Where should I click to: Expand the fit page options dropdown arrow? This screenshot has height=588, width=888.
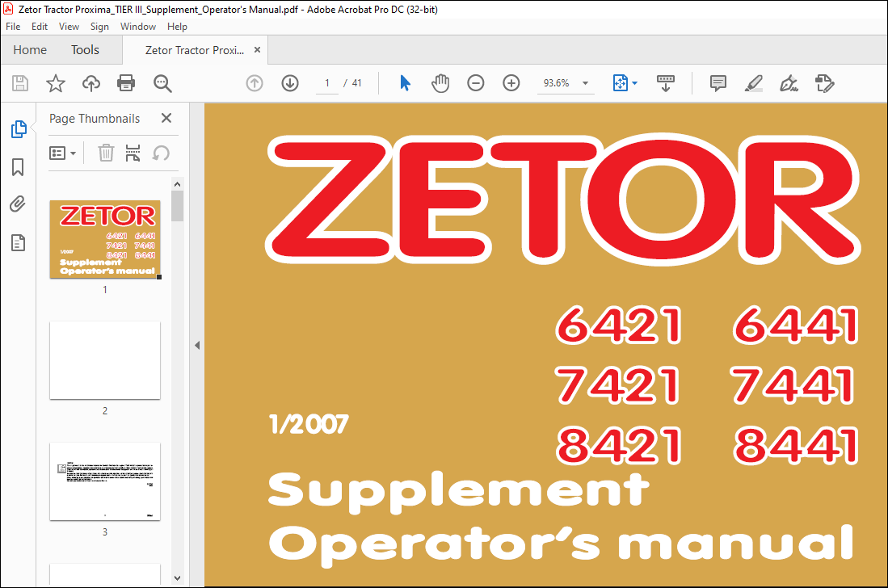634,83
